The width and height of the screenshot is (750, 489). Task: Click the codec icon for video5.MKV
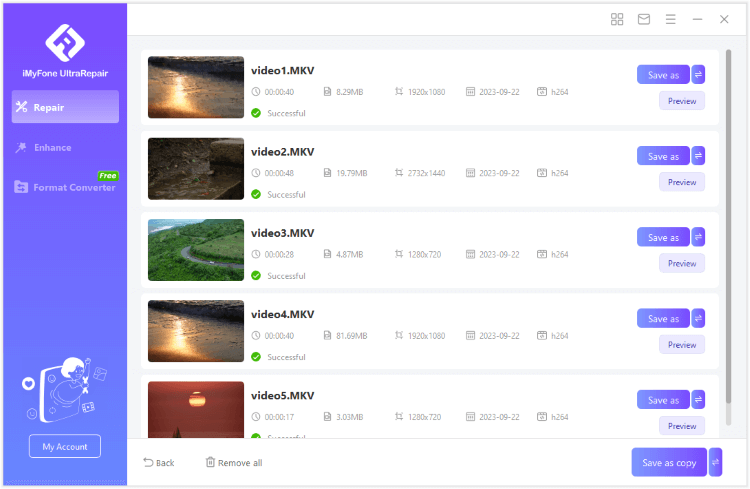point(541,417)
